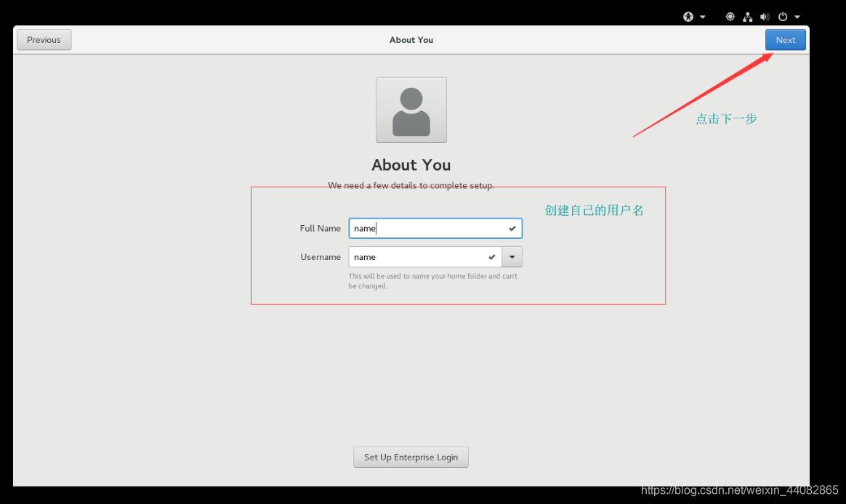Change the user avatar picture
Image resolution: width=846 pixels, height=504 pixels.
[x=411, y=110]
